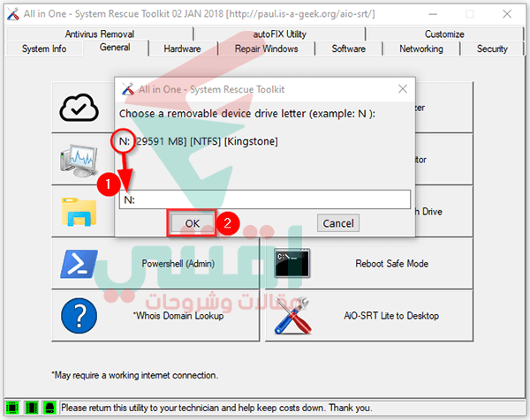Viewport: 530px width, 420px height.
Task: Click the command prompt Reboot Safe Mode icon
Action: pos(292,263)
